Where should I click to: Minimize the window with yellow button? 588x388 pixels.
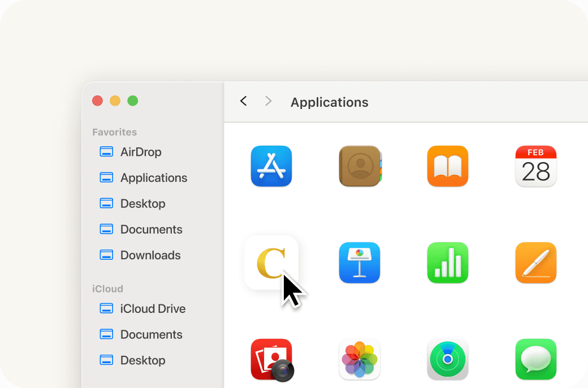115,101
